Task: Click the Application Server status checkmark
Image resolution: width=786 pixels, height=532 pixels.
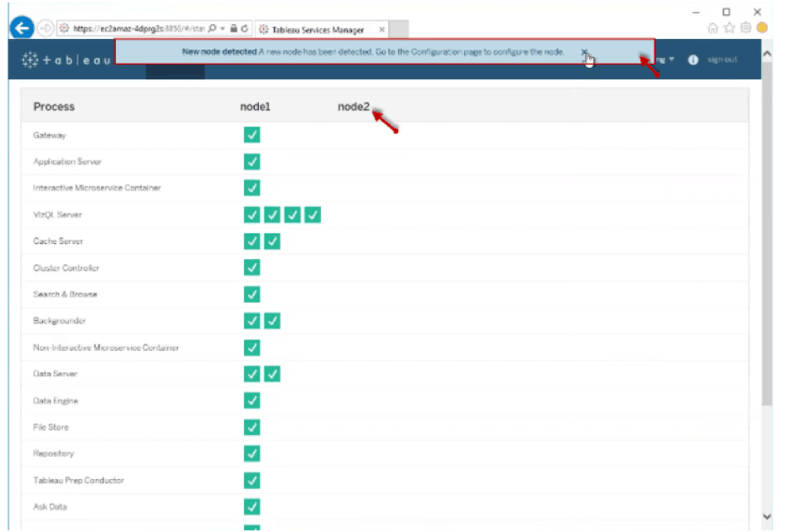Action: (252, 161)
